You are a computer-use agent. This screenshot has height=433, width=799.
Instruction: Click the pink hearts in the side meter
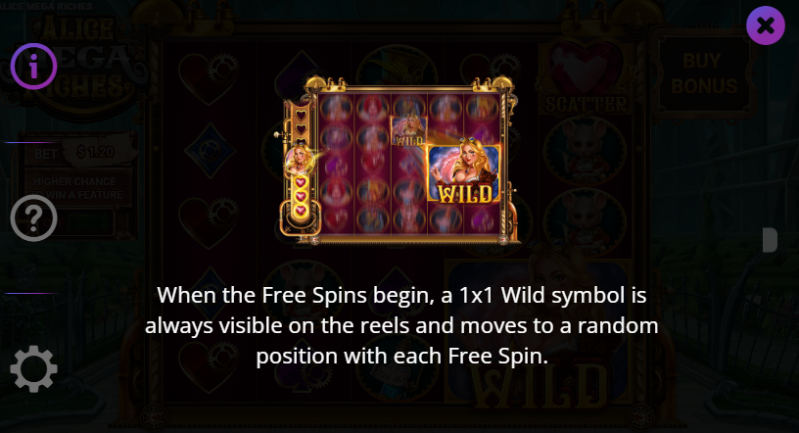(301, 196)
